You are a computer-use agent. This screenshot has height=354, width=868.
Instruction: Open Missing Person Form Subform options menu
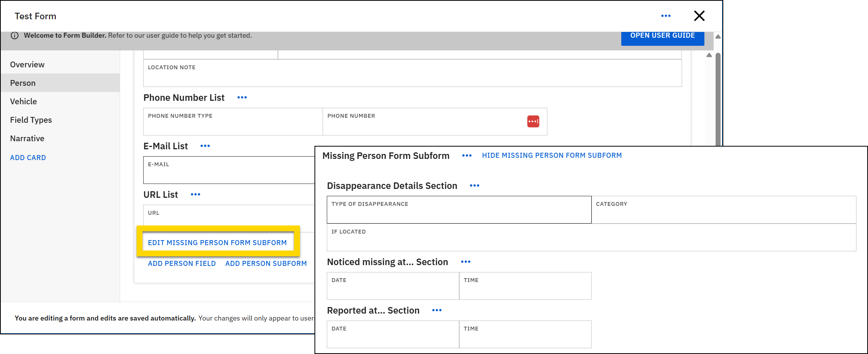click(467, 156)
